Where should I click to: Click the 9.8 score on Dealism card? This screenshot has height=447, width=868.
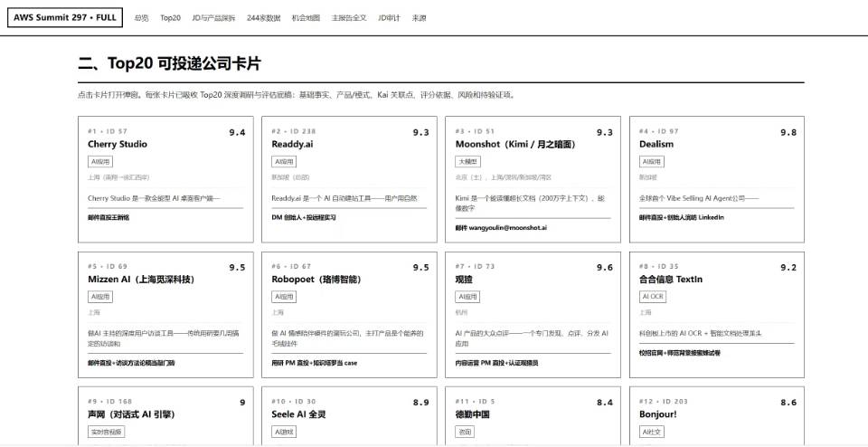788,132
